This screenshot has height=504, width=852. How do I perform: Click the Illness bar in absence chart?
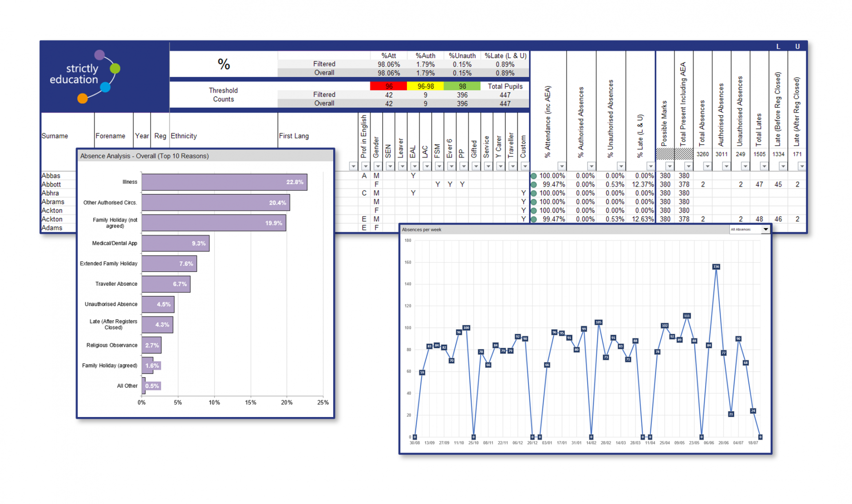coord(224,182)
